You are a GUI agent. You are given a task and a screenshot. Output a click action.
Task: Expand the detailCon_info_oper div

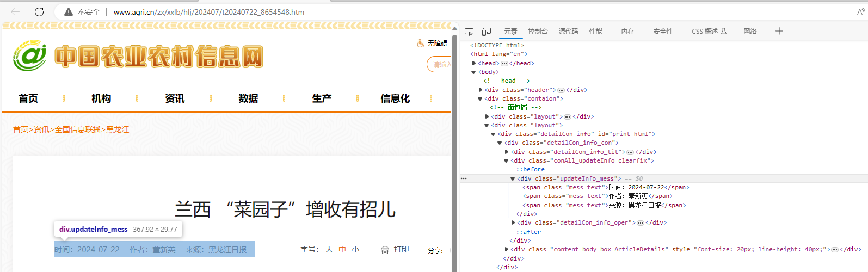click(513, 222)
